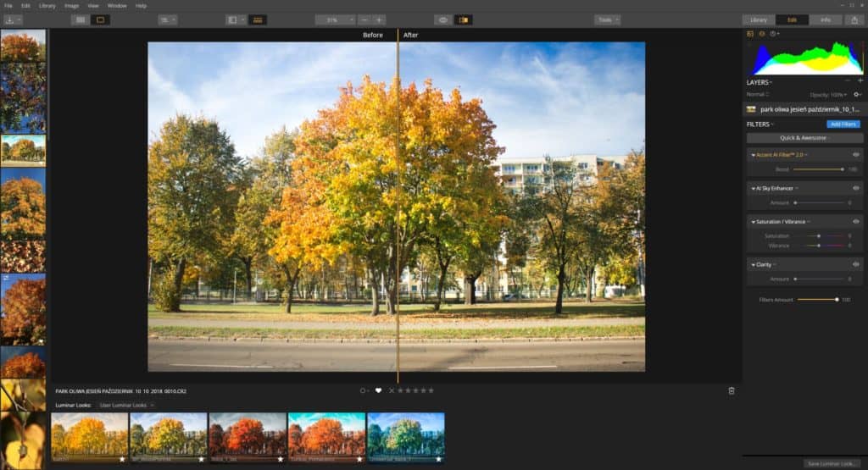Hide Accent AI Filter with eye icon

point(856,155)
